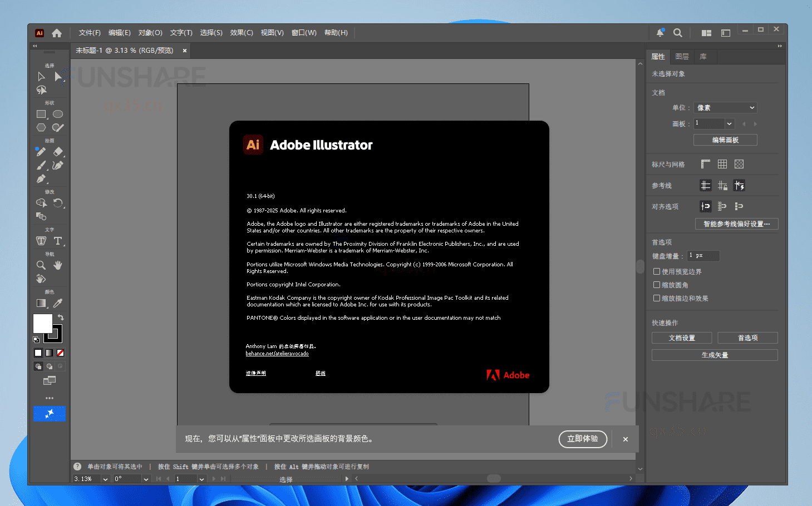812x506 pixels.
Task: Open the 效果(C) menu
Action: pos(242,33)
